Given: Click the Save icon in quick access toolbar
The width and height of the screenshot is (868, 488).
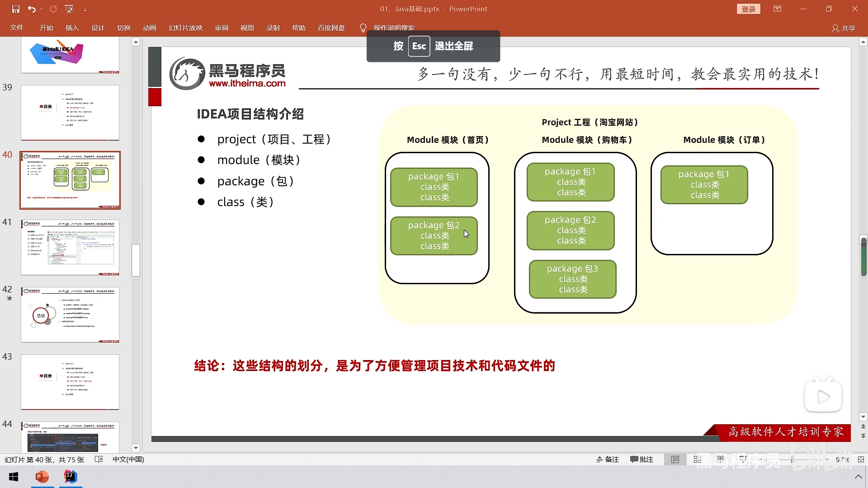Looking at the screenshot, I should [x=16, y=9].
